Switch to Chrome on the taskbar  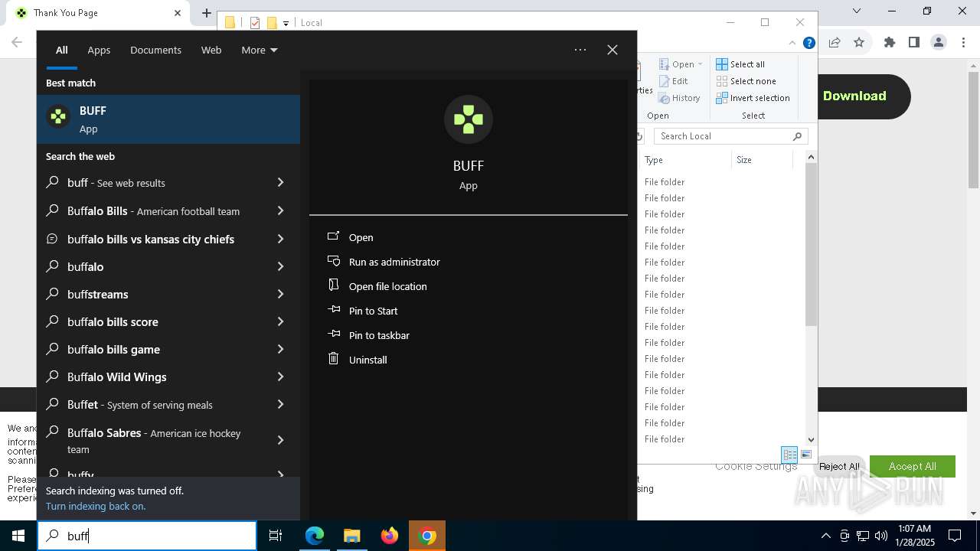pos(428,536)
